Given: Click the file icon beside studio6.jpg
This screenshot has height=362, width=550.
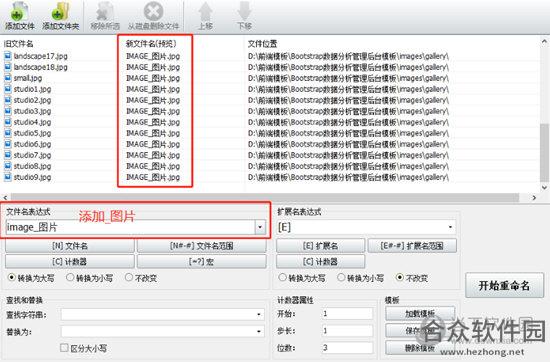Looking at the screenshot, I should pos(8,144).
